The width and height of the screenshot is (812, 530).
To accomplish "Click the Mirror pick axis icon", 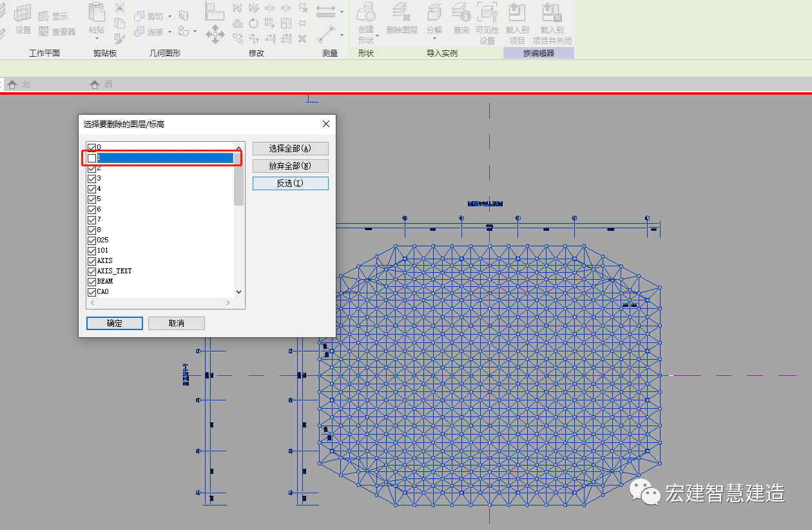I will point(238,8).
